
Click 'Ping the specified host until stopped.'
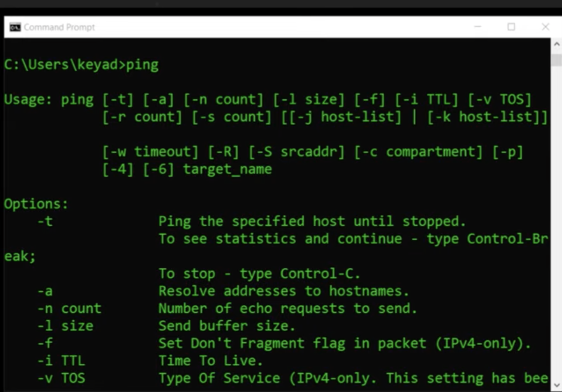[312, 222]
